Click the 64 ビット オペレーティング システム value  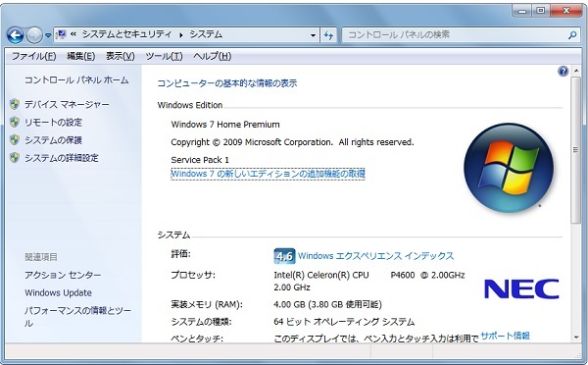click(x=344, y=322)
